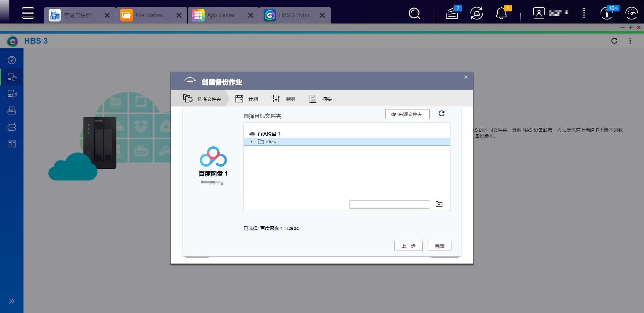
Task: Minimize the HBS 3 window
Action: click(x=623, y=28)
